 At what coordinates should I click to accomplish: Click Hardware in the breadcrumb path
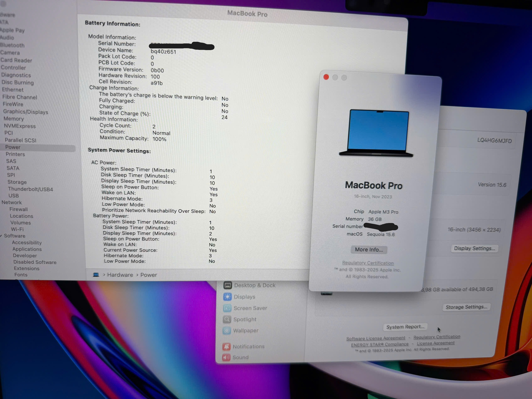coord(120,275)
